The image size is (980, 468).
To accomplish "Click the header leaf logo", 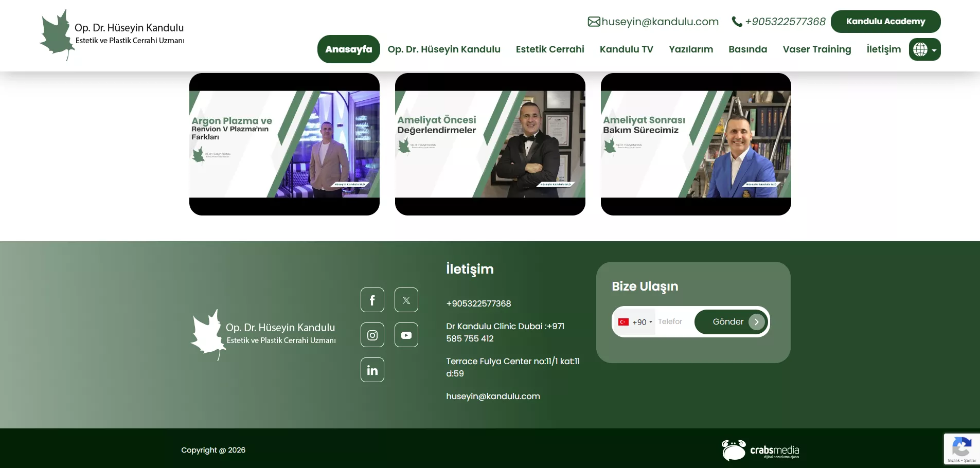I will tap(57, 35).
